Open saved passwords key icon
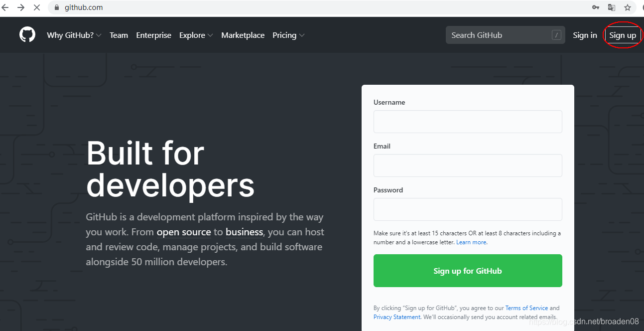This screenshot has height=331, width=644. (596, 7)
